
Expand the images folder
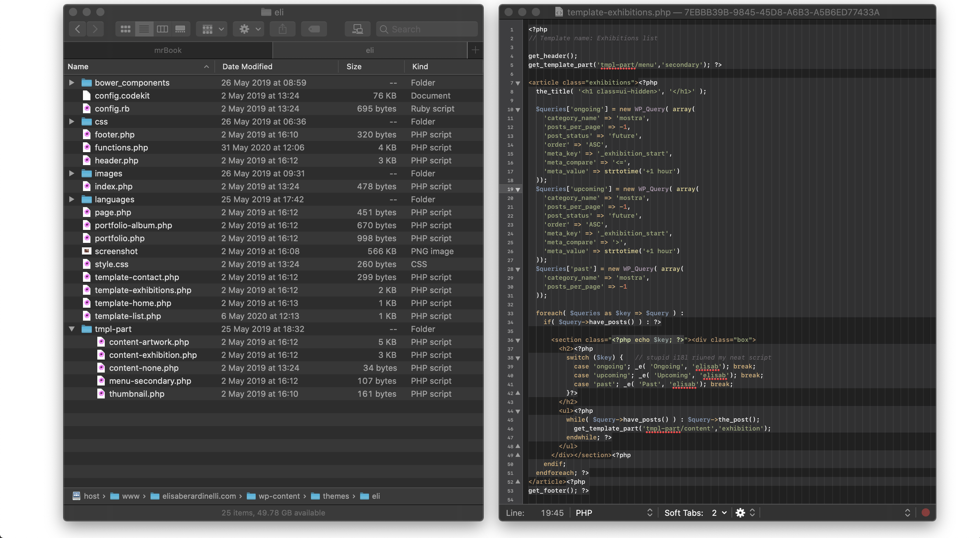(x=72, y=173)
